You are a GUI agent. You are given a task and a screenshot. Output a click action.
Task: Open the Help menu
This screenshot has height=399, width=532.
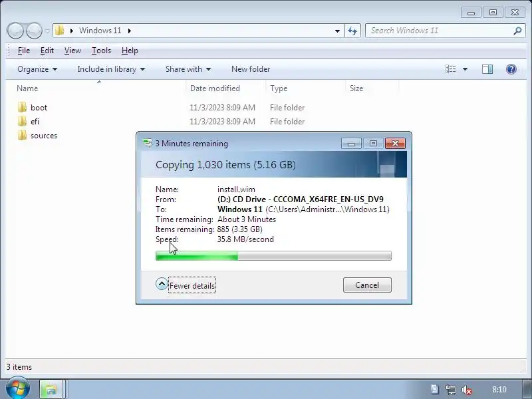pos(130,51)
